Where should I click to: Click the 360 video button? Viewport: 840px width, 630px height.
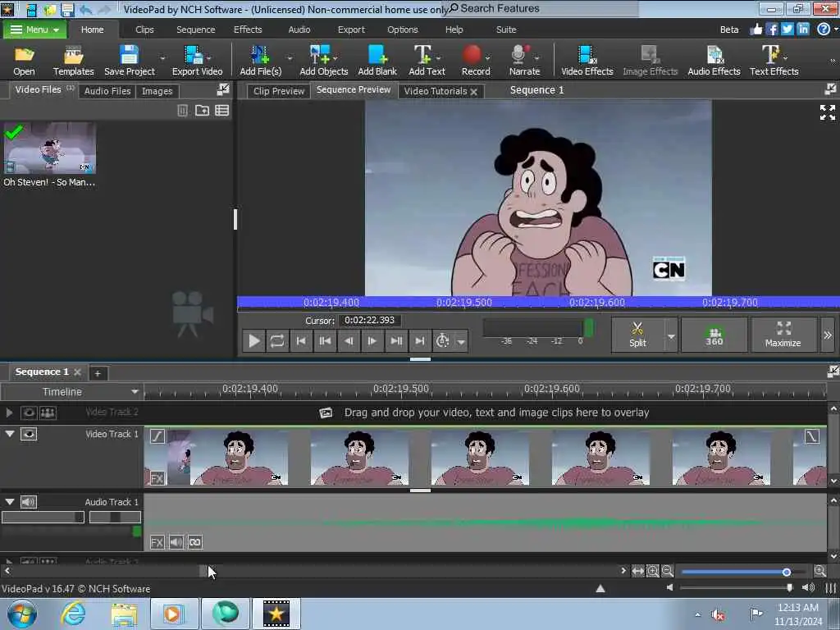tap(714, 335)
